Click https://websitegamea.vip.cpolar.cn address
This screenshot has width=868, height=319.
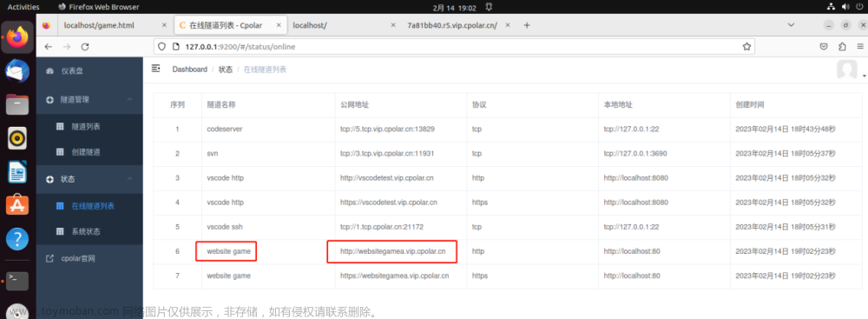click(x=395, y=276)
